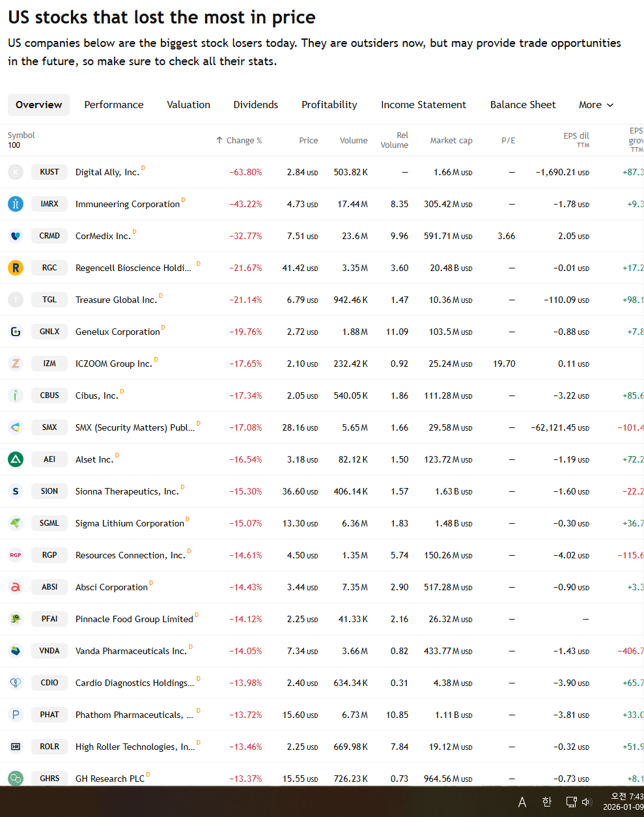Open the CRMD ticker symbol link
Image resolution: width=644 pixels, height=817 pixels.
pyautogui.click(x=49, y=236)
